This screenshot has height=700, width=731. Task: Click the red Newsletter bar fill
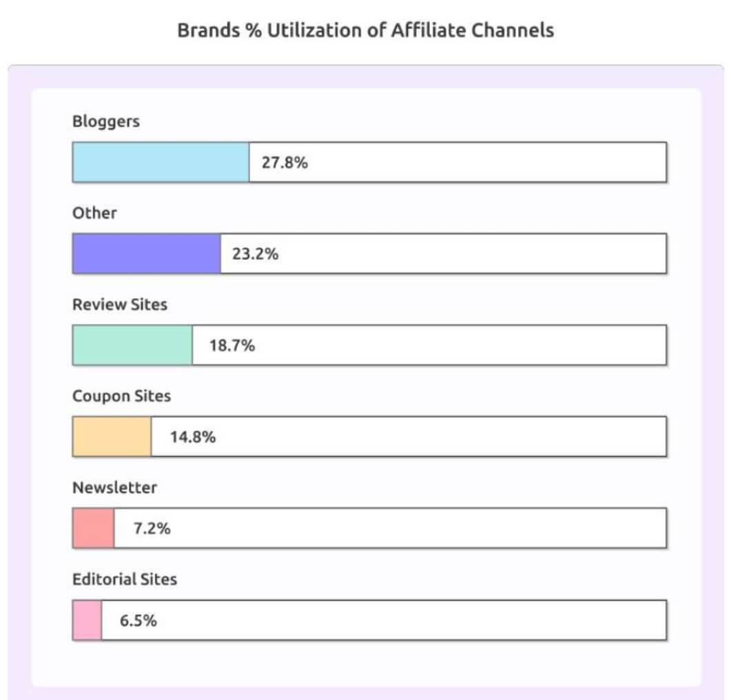pyautogui.click(x=93, y=528)
